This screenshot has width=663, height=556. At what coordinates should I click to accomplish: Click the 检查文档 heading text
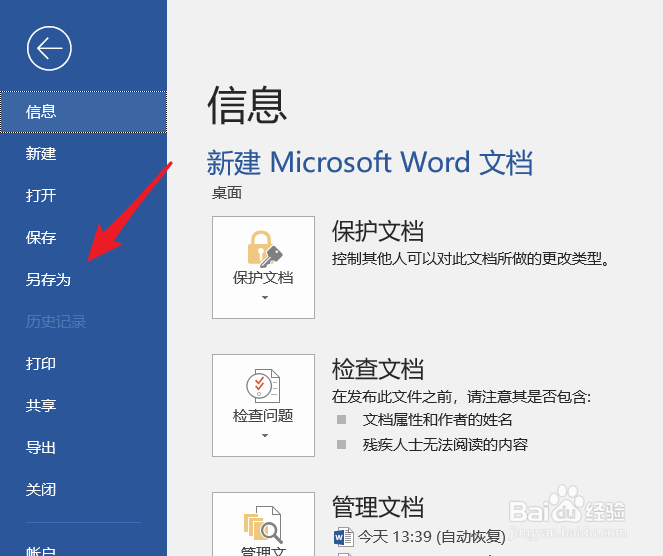click(378, 369)
